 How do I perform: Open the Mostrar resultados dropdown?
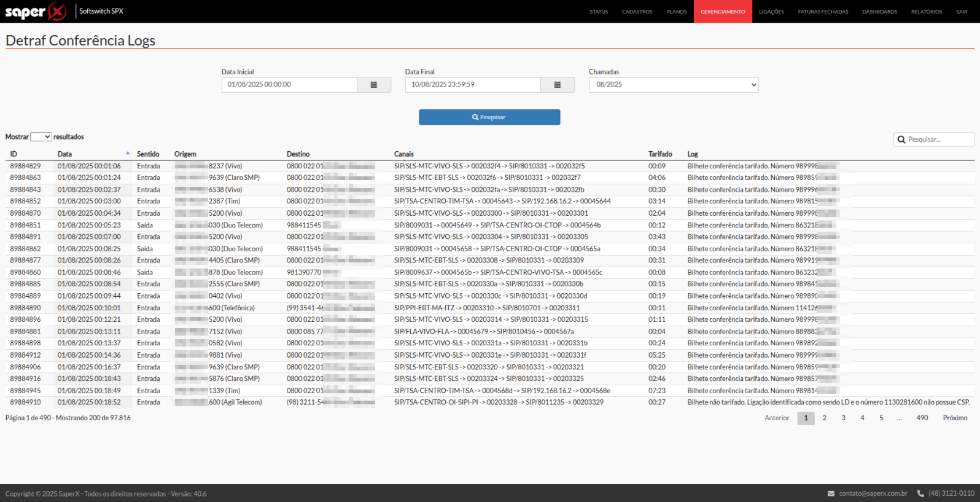pyautogui.click(x=41, y=137)
